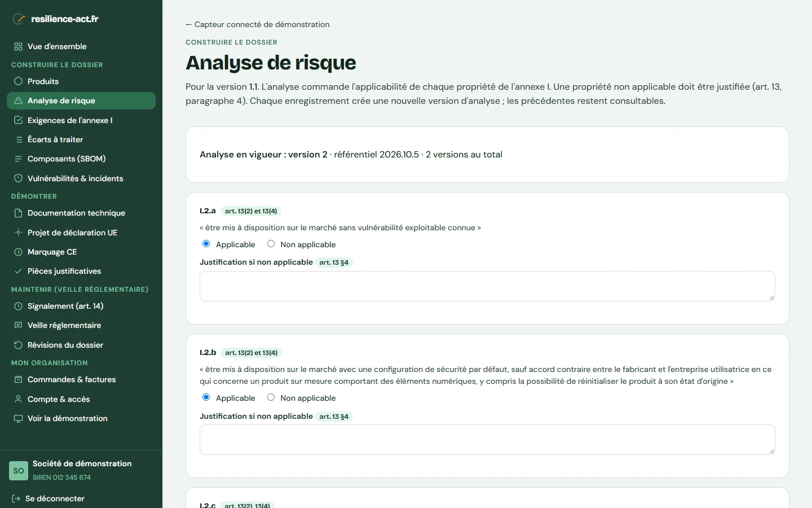This screenshot has height=508, width=812.
Task: Click the I.2.b art. 13 §4 badge
Action: [334, 417]
